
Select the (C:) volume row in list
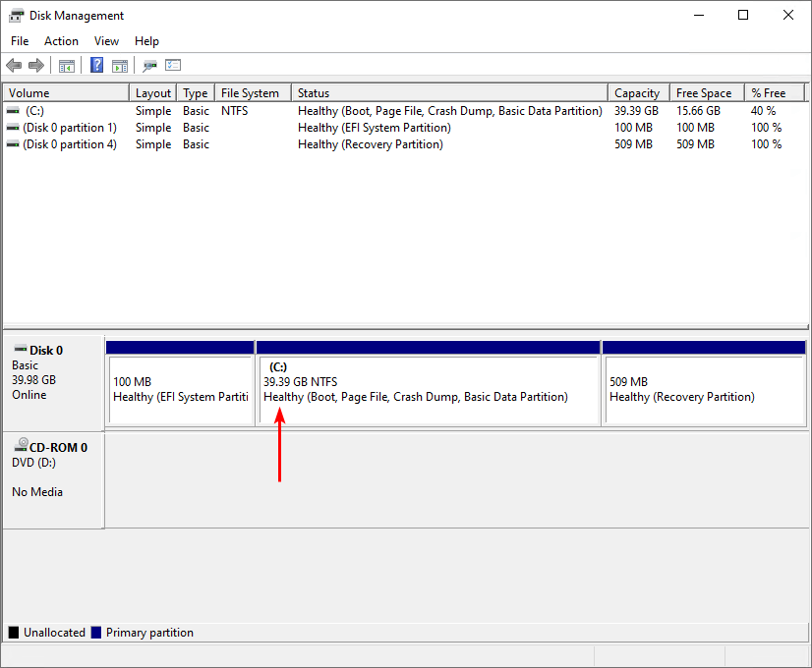(x=405, y=111)
